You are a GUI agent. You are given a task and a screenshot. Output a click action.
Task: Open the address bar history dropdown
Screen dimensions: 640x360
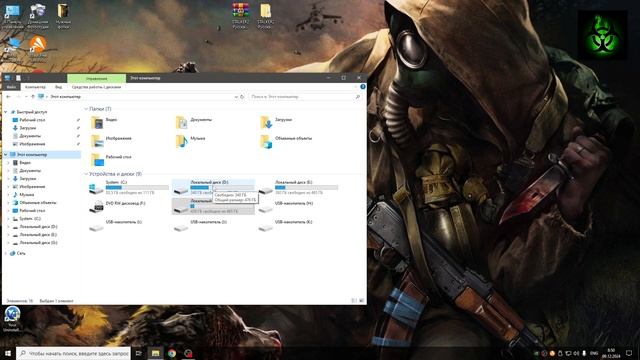[236, 97]
